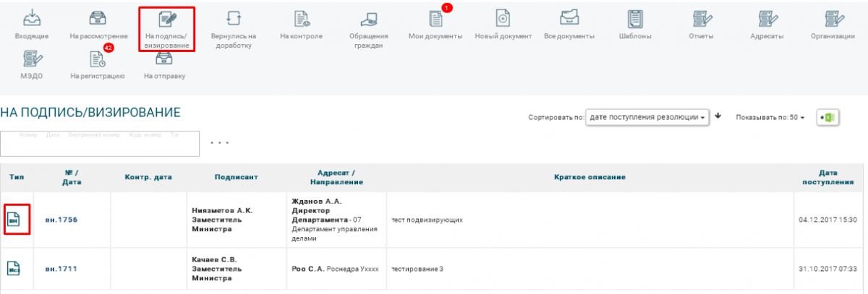This screenshot has width=868, height=294.
Task: Open document link вн.1711
Action: [61, 269]
